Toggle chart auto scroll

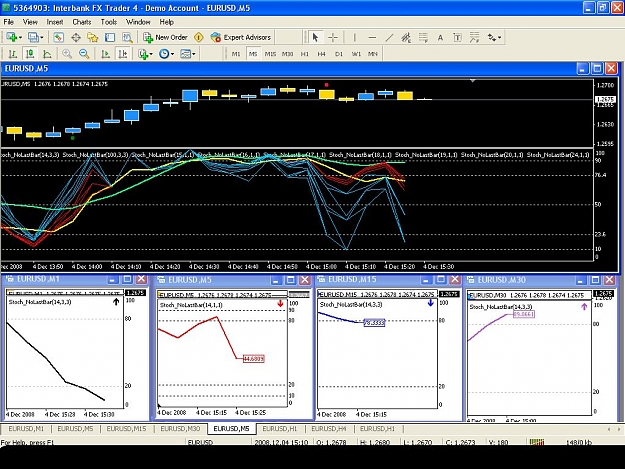coord(106,53)
